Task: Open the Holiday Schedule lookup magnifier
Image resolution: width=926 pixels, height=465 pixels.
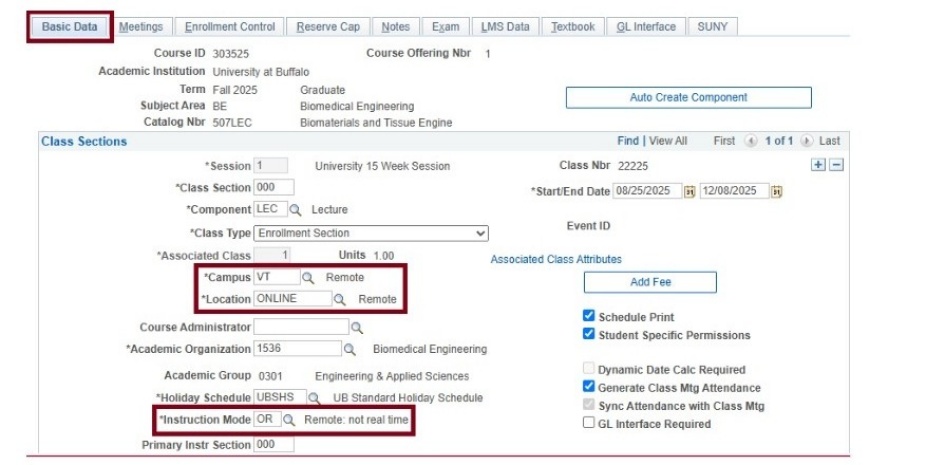Action: 314,398
